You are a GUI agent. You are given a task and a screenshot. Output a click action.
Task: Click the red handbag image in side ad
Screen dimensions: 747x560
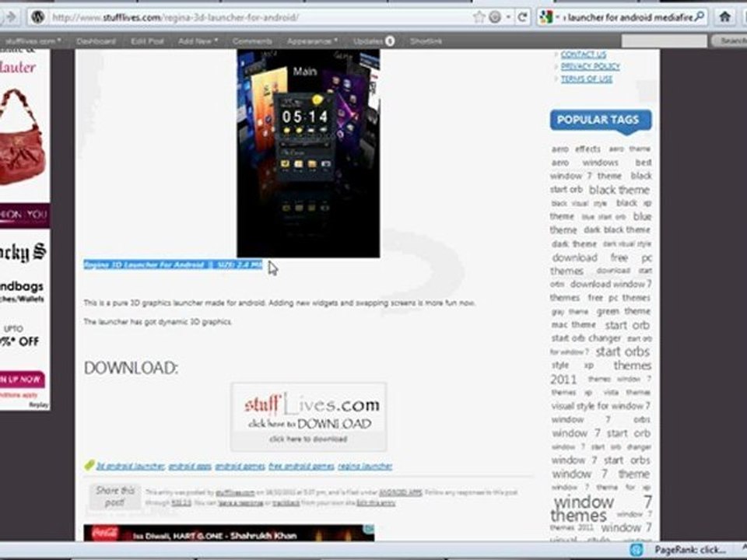click(x=22, y=138)
